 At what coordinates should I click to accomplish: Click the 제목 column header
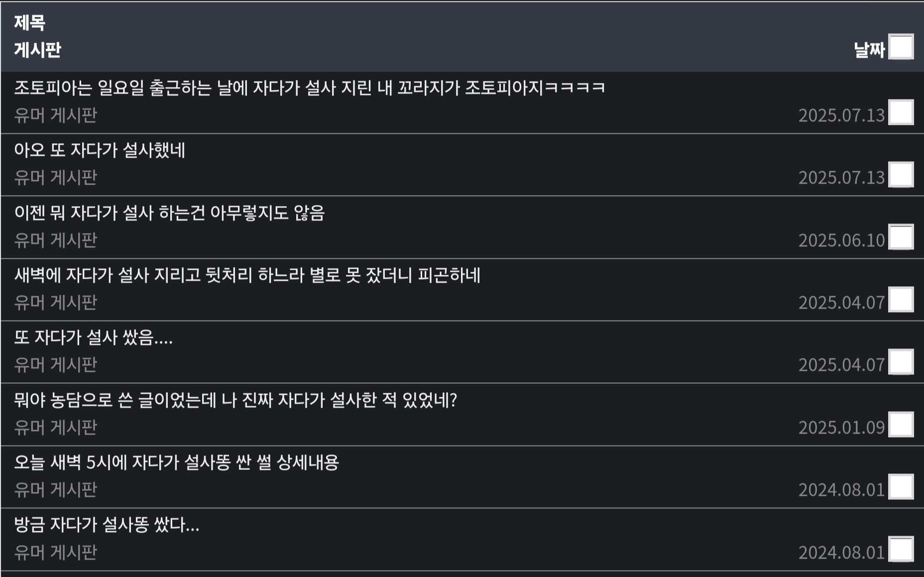click(x=29, y=22)
